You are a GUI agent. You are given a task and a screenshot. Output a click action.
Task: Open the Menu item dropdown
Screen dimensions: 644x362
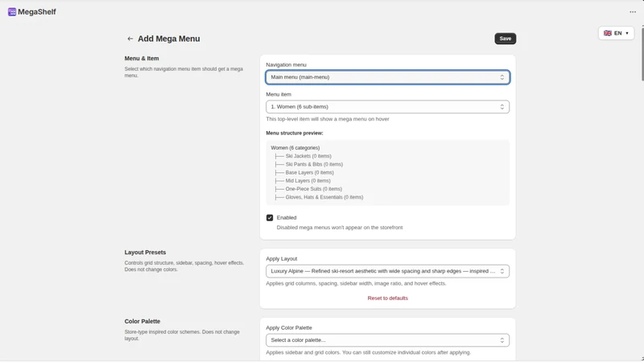pyautogui.click(x=387, y=107)
